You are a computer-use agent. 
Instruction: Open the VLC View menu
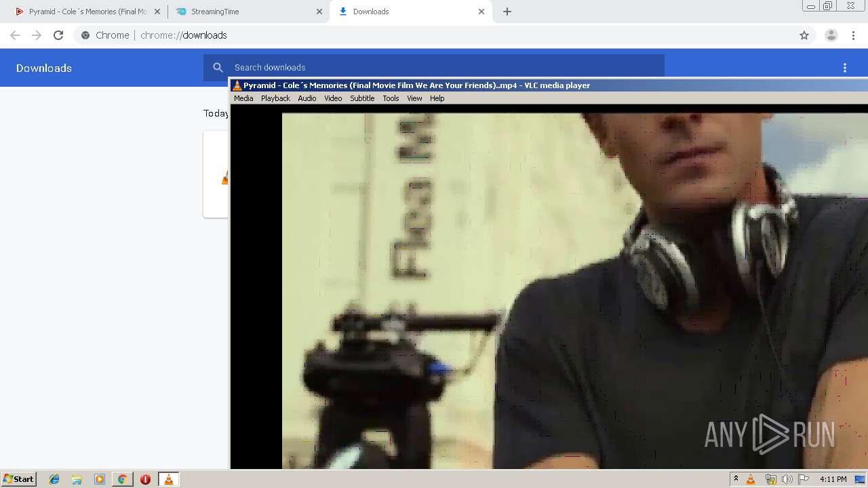[x=414, y=98]
